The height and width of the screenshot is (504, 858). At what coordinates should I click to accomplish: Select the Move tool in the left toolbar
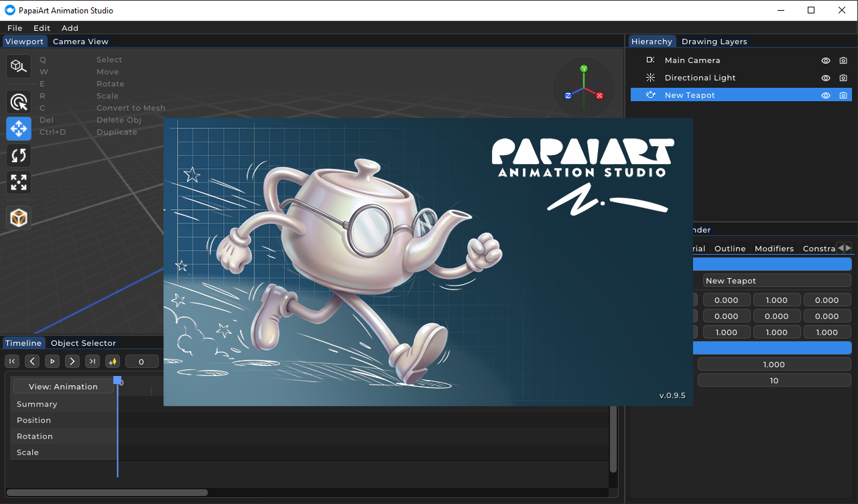pos(18,129)
